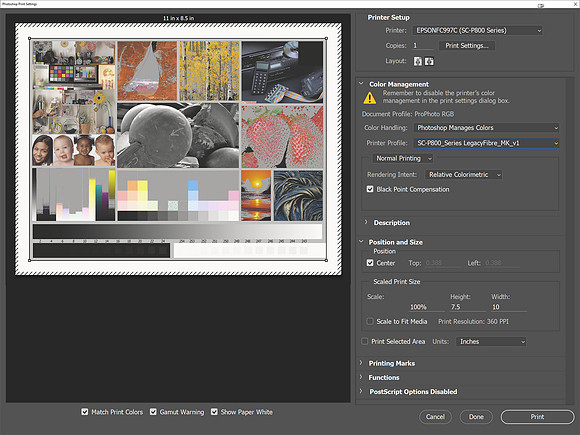
Task: Open the Printer Profile dropdown
Action: 486,143
